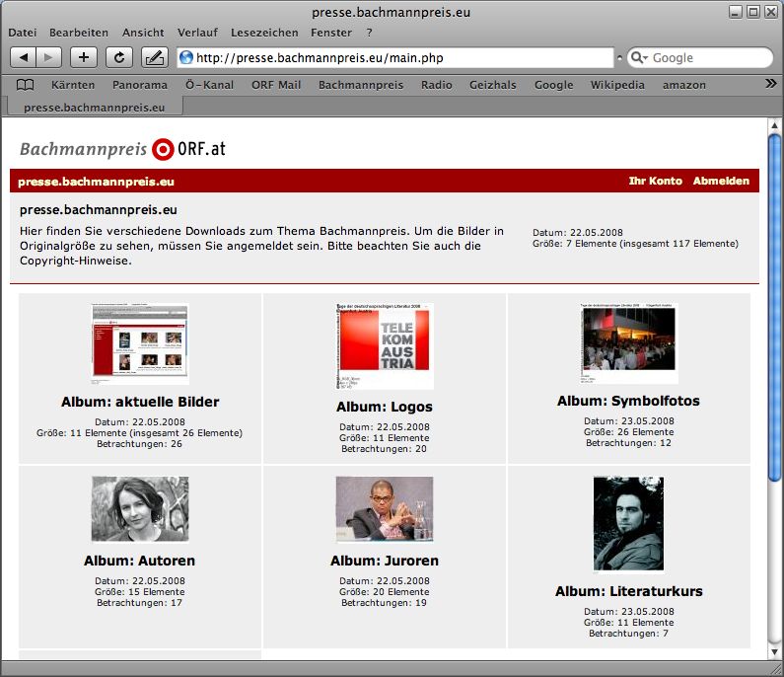784x677 pixels.
Task: Open the Bachmannpreis bookmark
Action: coord(361,85)
